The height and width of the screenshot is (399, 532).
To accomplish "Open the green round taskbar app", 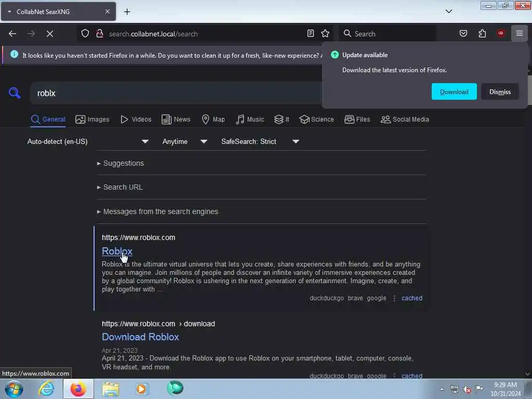I will (x=175, y=388).
